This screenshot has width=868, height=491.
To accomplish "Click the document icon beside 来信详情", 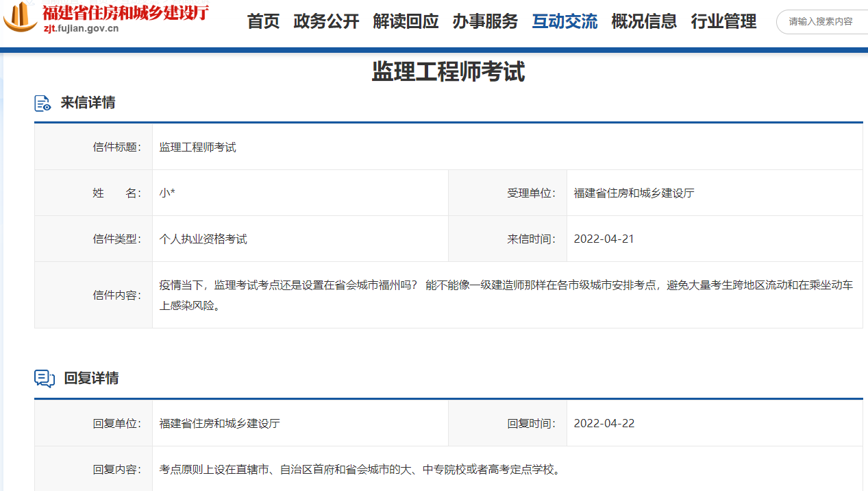I will pyautogui.click(x=42, y=101).
